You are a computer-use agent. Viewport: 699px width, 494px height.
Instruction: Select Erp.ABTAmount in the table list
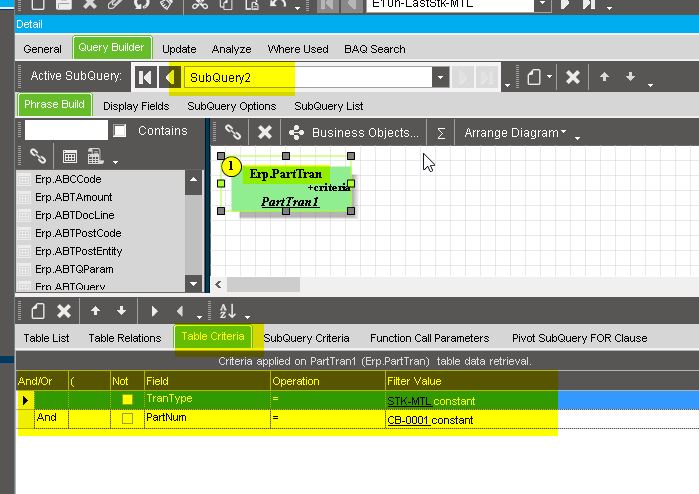coord(74,197)
